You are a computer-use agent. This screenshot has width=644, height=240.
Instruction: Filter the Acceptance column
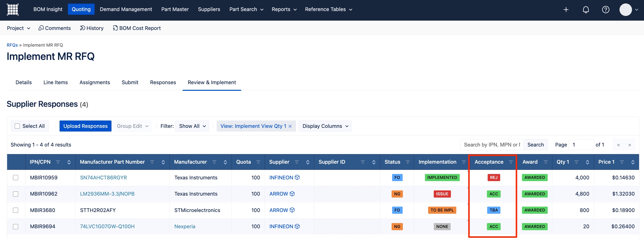click(511, 162)
